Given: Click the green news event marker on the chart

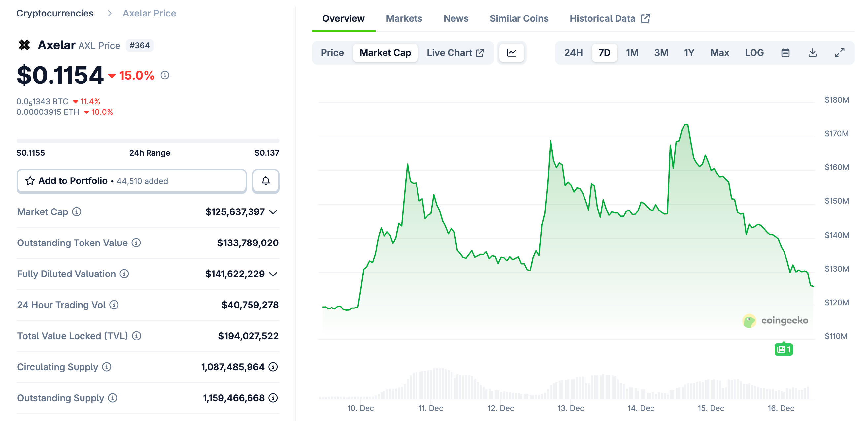Looking at the screenshot, I should [x=784, y=350].
